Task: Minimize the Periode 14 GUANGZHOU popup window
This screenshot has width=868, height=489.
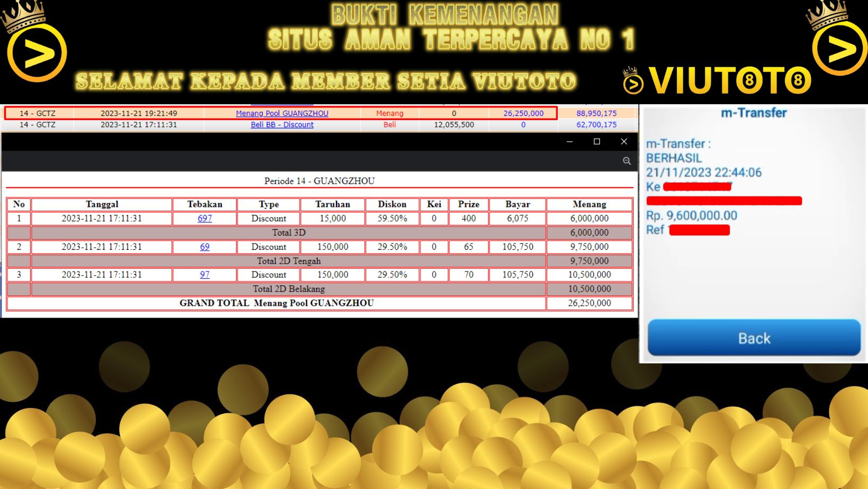Action: [569, 141]
